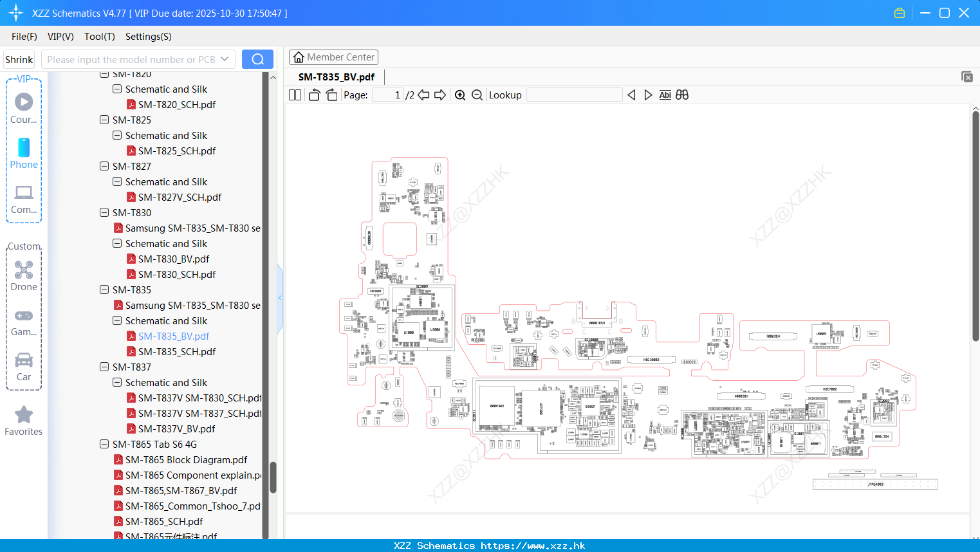Collapse the SM-T827 tree node
Viewport: 980px width, 552px height.
[104, 166]
